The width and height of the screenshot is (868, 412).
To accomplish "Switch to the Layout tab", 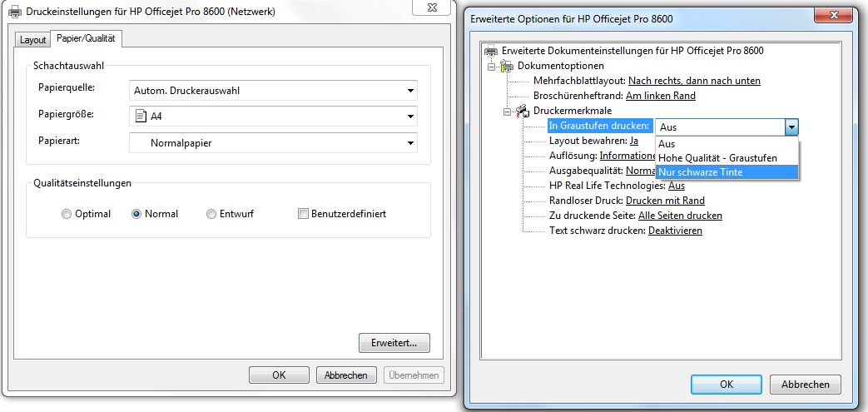I will click(x=32, y=40).
